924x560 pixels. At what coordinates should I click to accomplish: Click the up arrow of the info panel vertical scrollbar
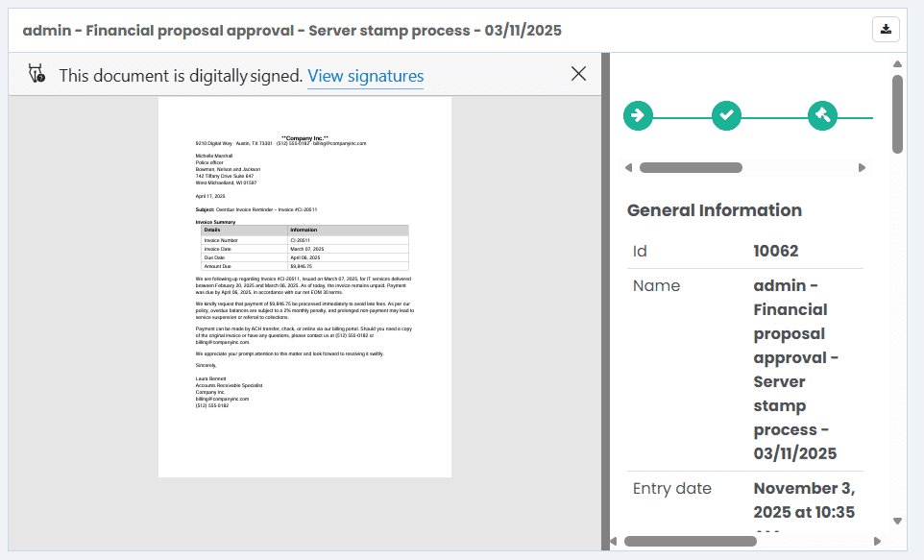point(897,65)
